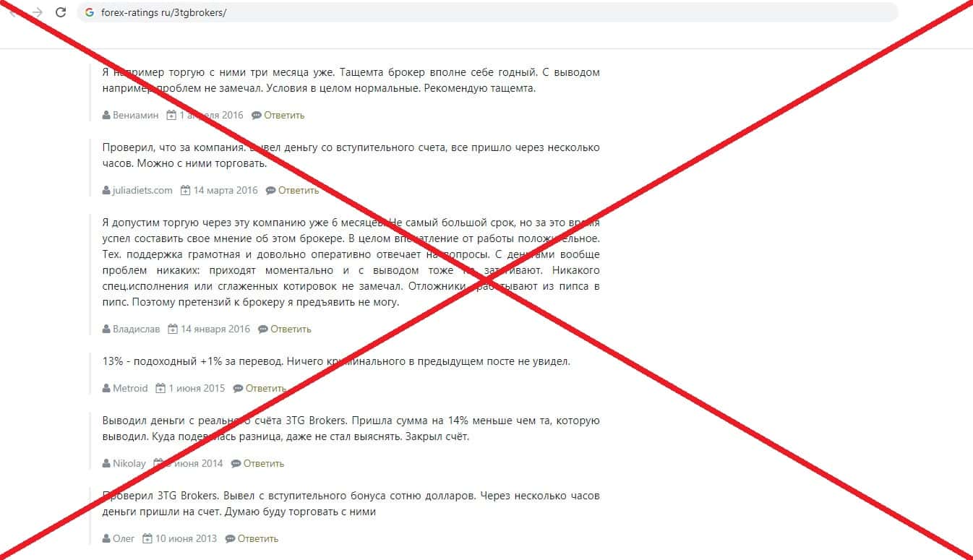This screenshot has width=973, height=560.
Task: Reload the page with the refresh icon
Action: 61,12
